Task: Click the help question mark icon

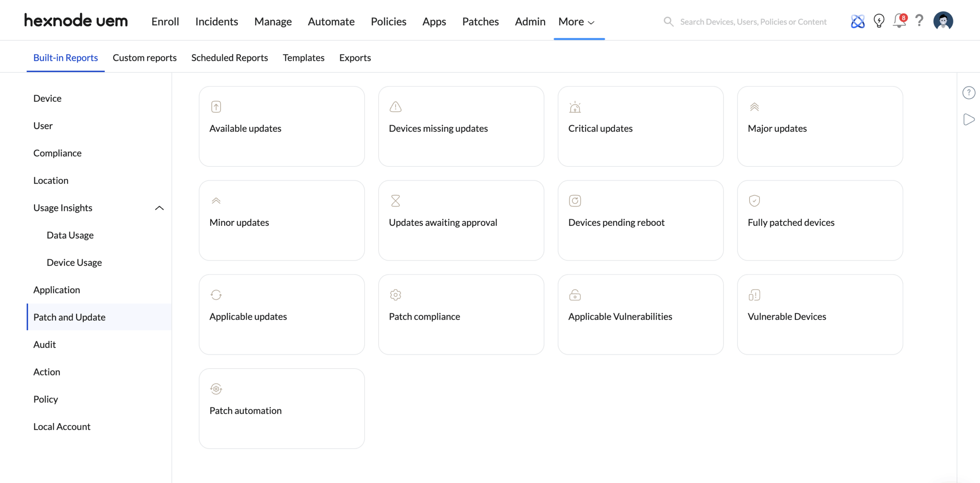Action: coord(919,21)
